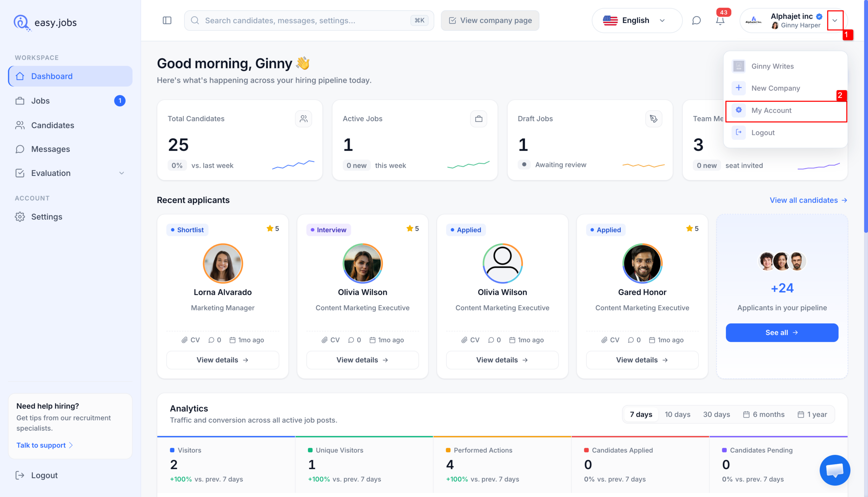The width and height of the screenshot is (868, 497).
Task: Click the easy.jobs logo
Action: 45,22
